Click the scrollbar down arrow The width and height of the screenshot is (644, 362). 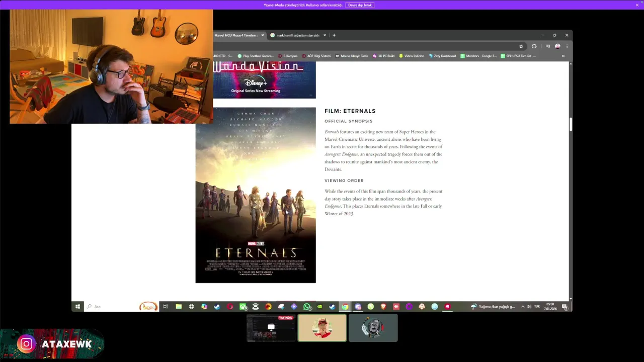coord(571,299)
